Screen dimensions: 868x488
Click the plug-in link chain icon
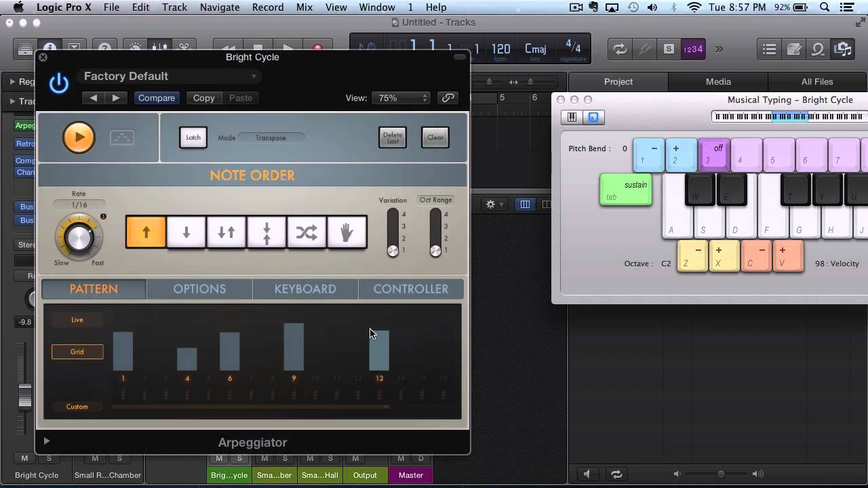point(448,98)
